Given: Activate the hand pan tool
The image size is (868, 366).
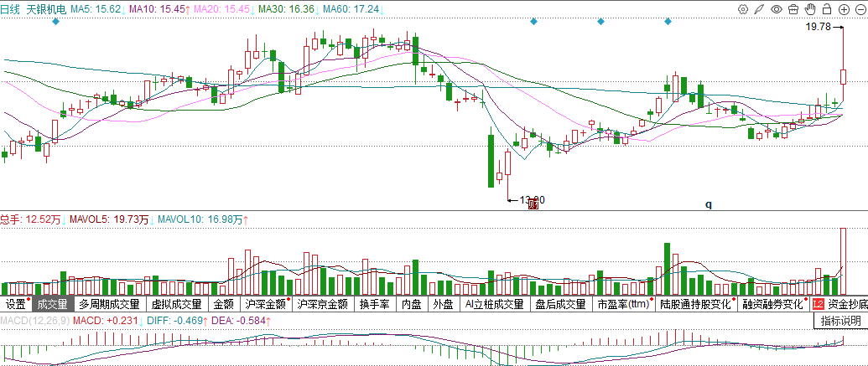Looking at the screenshot, I should [x=810, y=9].
